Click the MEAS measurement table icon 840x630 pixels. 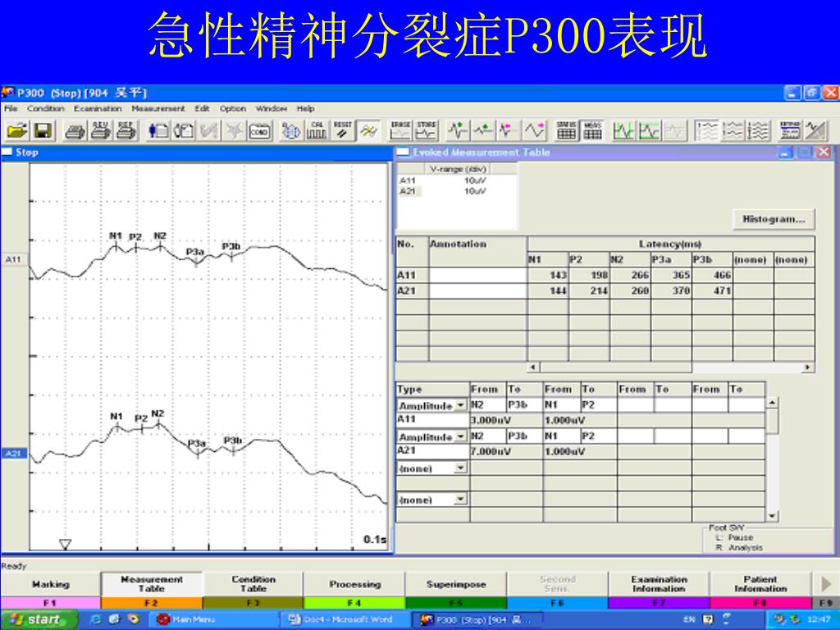[592, 130]
